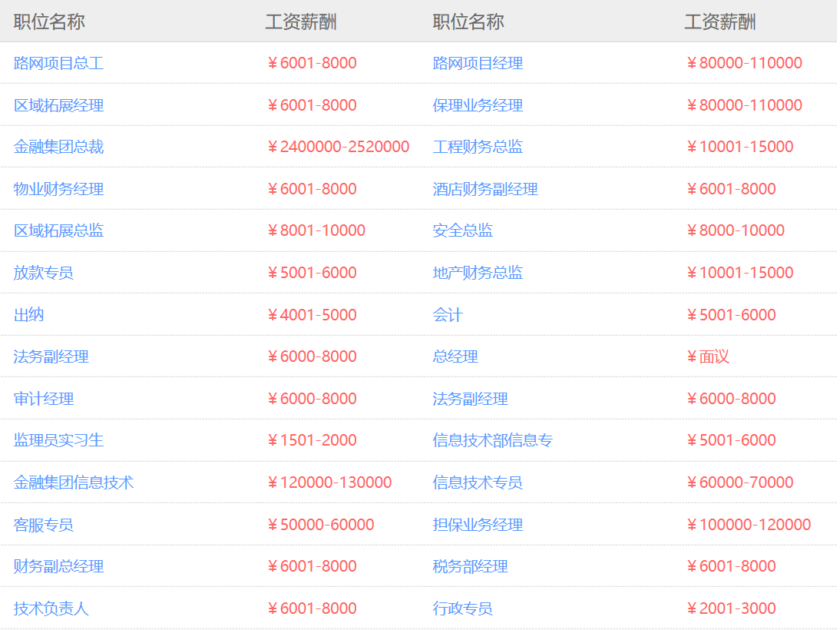Click the 金融集团总裁 position link
840x630 pixels.
click(58, 147)
